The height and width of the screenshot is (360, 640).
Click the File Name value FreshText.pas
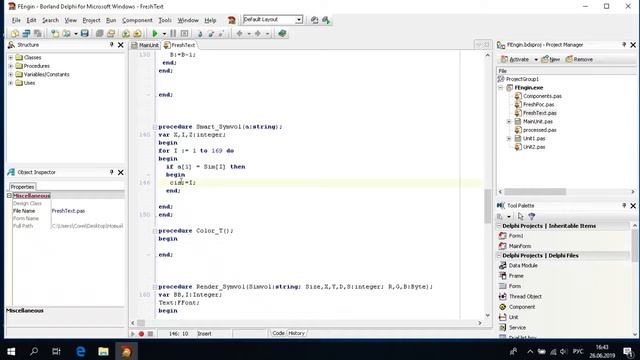[68, 211]
